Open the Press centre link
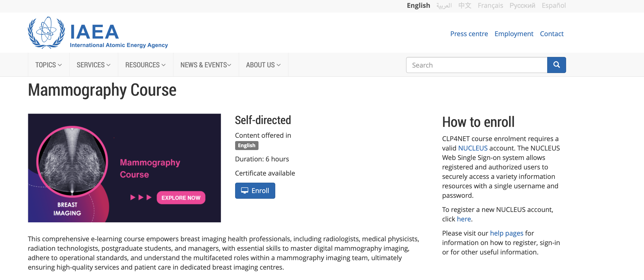Viewport: 644px width, 280px height. click(x=469, y=34)
